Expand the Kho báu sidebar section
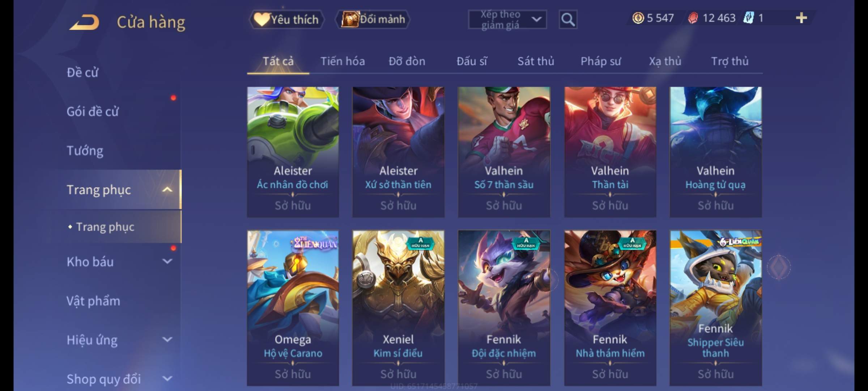 (167, 261)
